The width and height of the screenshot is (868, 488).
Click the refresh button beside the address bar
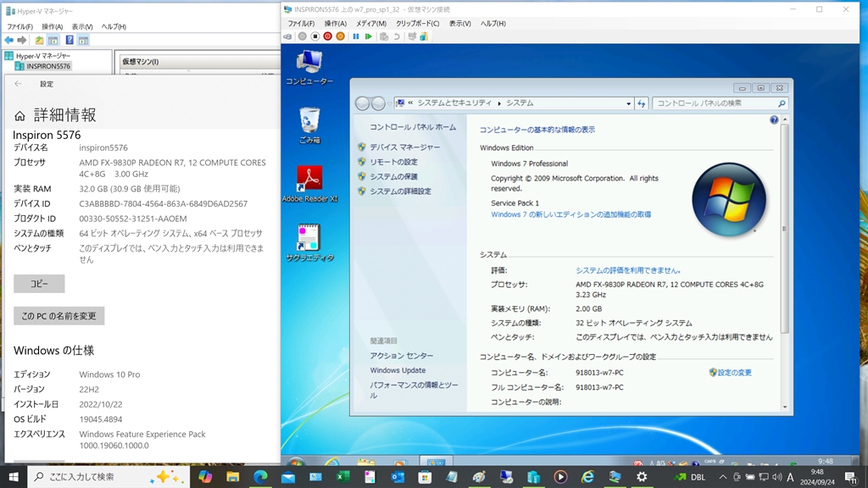pyautogui.click(x=642, y=103)
